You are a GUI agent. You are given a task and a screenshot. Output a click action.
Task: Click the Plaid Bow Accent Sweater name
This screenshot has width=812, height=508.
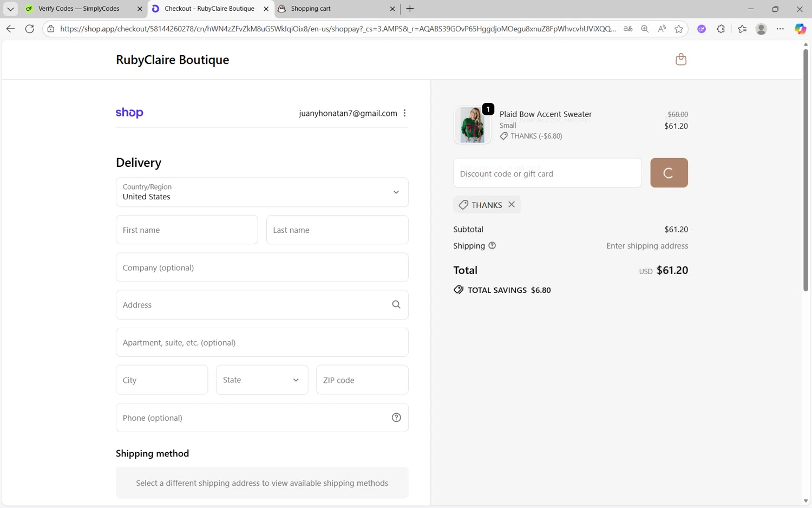pos(546,114)
